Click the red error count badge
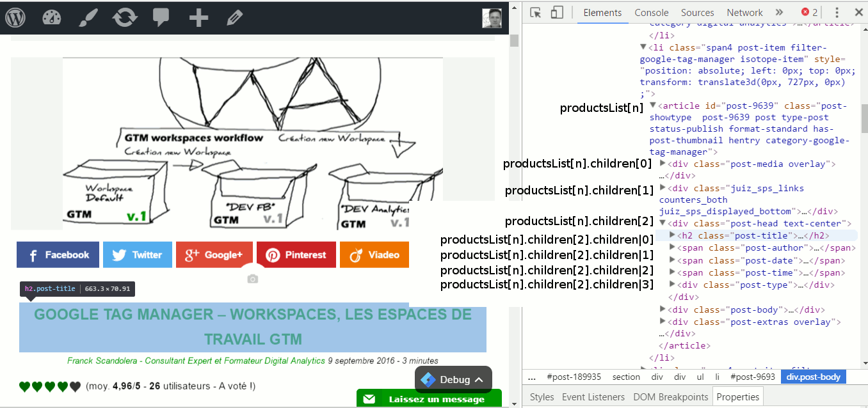 click(x=810, y=12)
